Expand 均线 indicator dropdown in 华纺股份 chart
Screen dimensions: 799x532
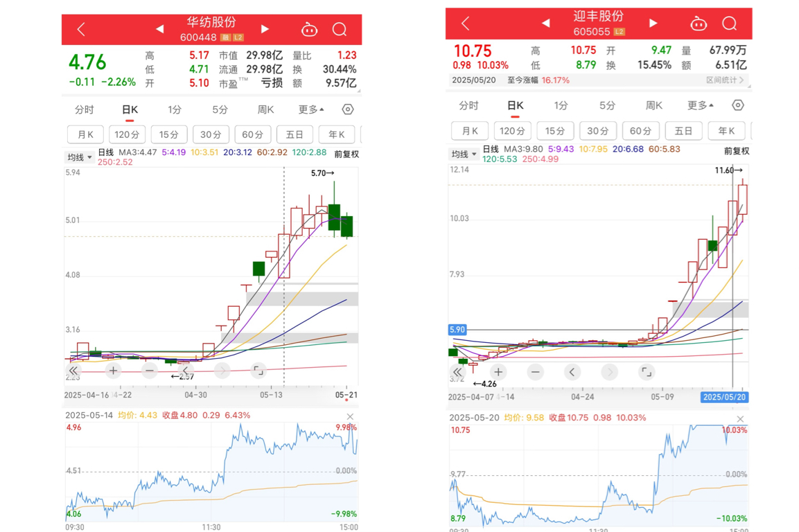pos(80,157)
